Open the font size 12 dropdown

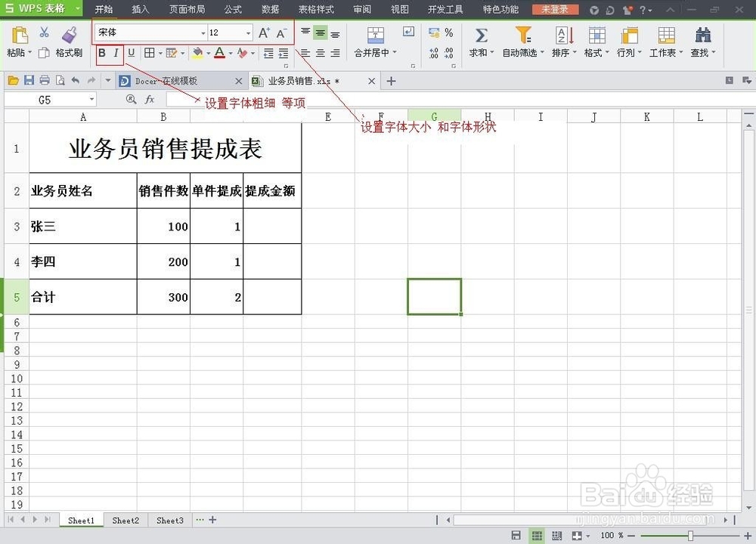pyautogui.click(x=248, y=33)
